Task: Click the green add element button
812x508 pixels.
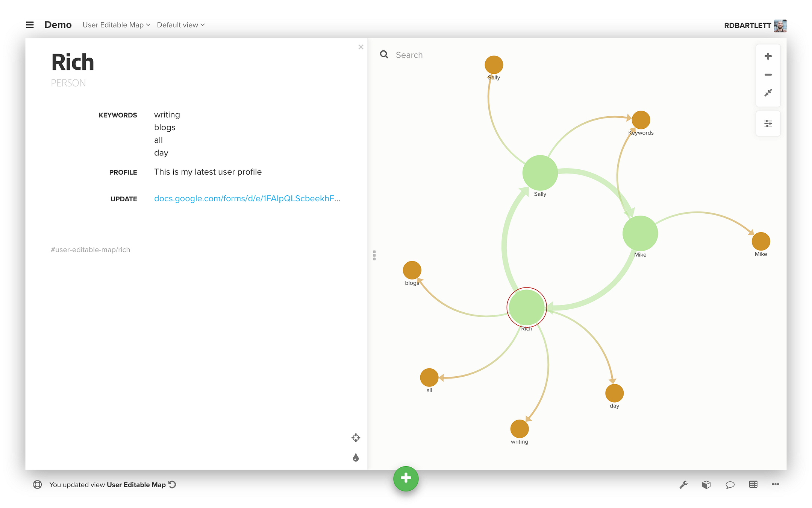Action: tap(406, 478)
